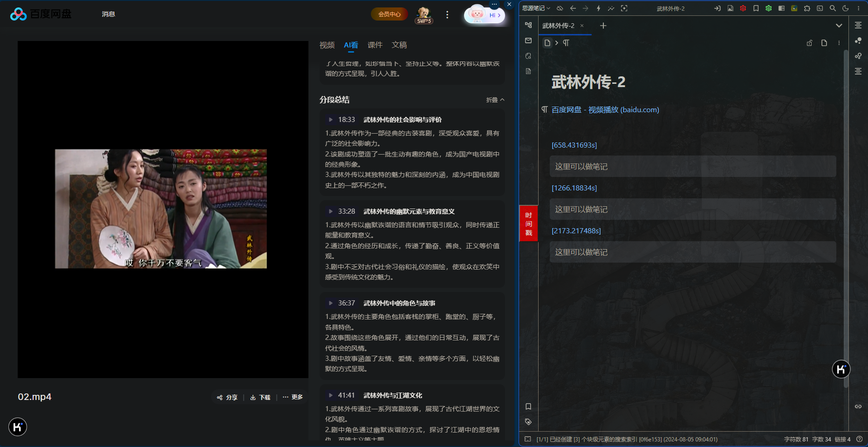Open the local graph hollow-circles icon

(x=858, y=56)
